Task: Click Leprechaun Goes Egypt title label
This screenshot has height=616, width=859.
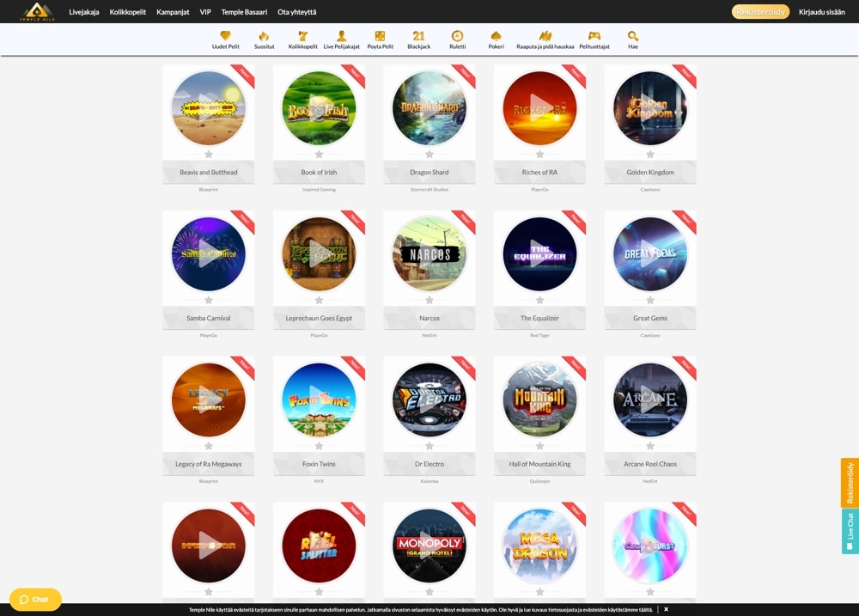Action: [x=319, y=318]
